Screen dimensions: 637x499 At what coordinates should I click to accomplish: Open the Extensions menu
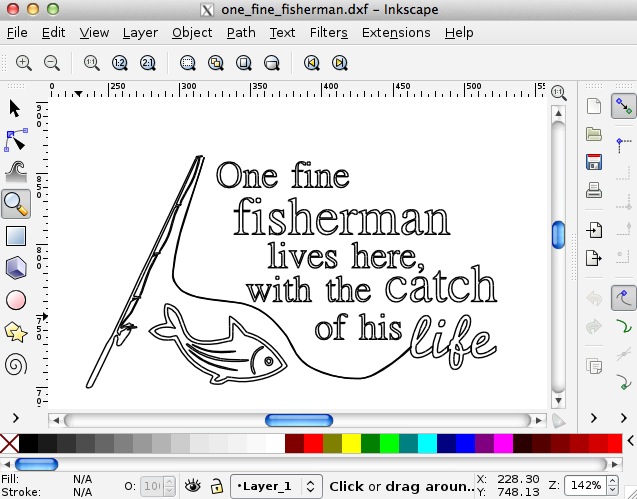coord(397,32)
